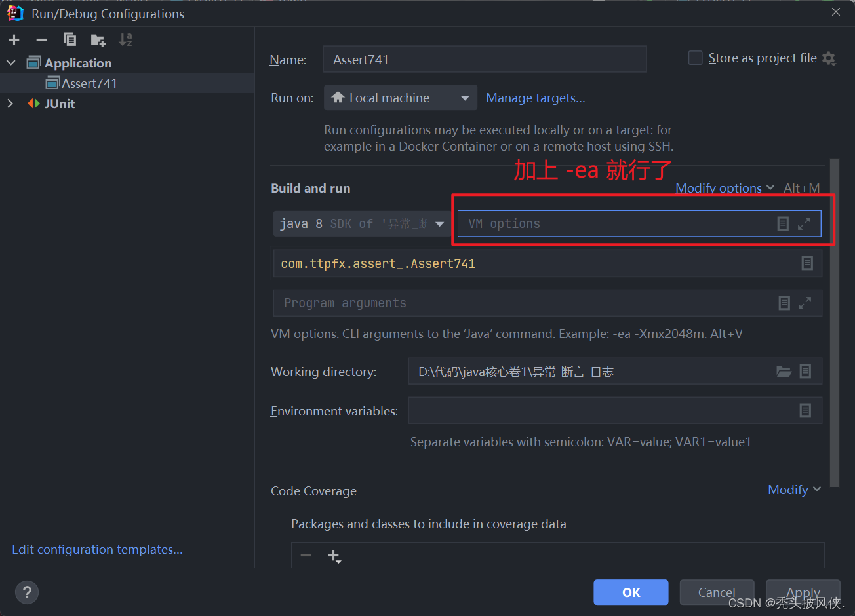
Task: Select Assert741 configuration in tree
Action: (81, 83)
